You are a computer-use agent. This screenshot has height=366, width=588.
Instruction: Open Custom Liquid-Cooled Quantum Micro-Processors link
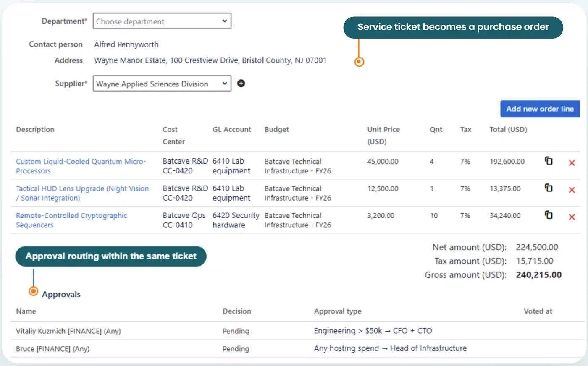point(81,166)
